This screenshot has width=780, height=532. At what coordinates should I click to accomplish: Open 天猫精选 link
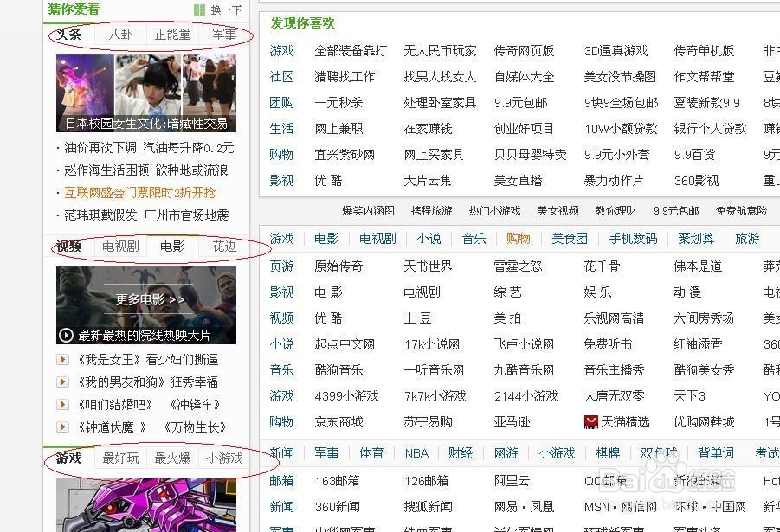coord(625,422)
